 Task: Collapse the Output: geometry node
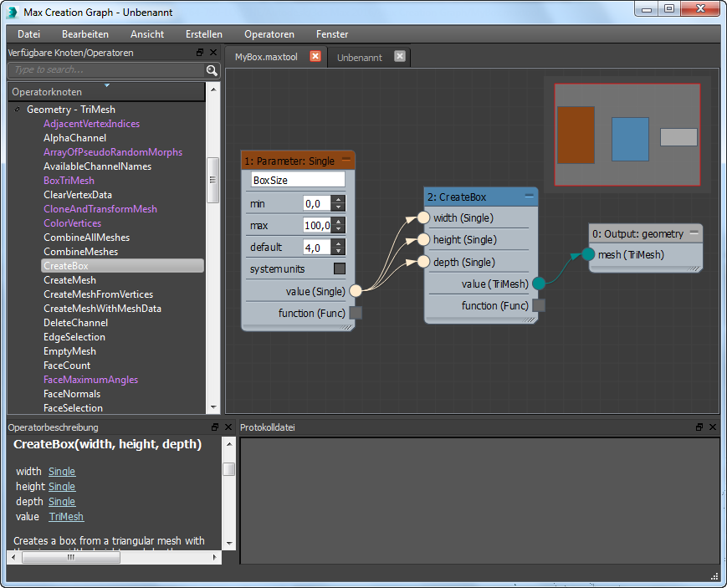click(694, 233)
